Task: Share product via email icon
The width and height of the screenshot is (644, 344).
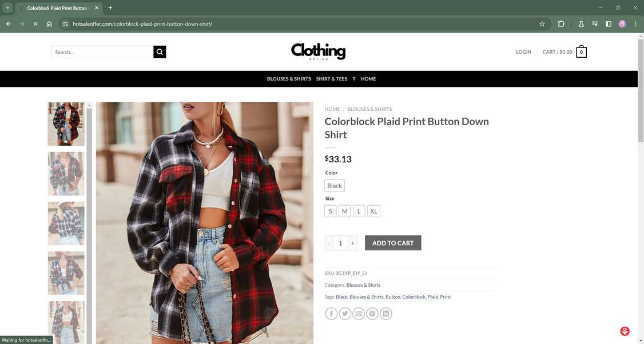Action: 359,314
